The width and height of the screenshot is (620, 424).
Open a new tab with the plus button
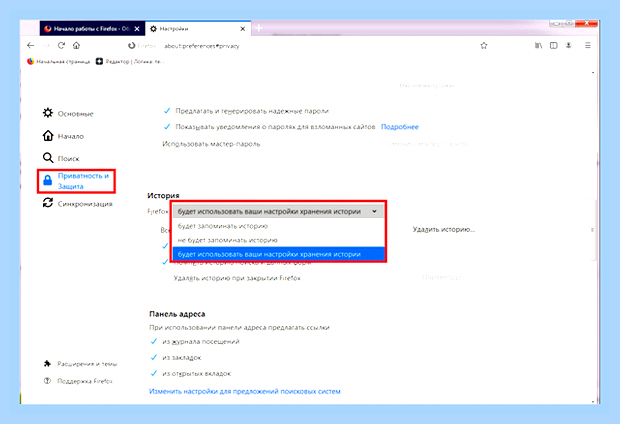[x=259, y=28]
